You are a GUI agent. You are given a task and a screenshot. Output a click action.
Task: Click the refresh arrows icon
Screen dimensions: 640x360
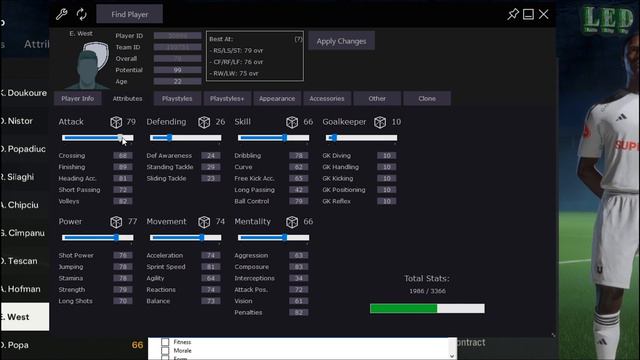click(82, 14)
